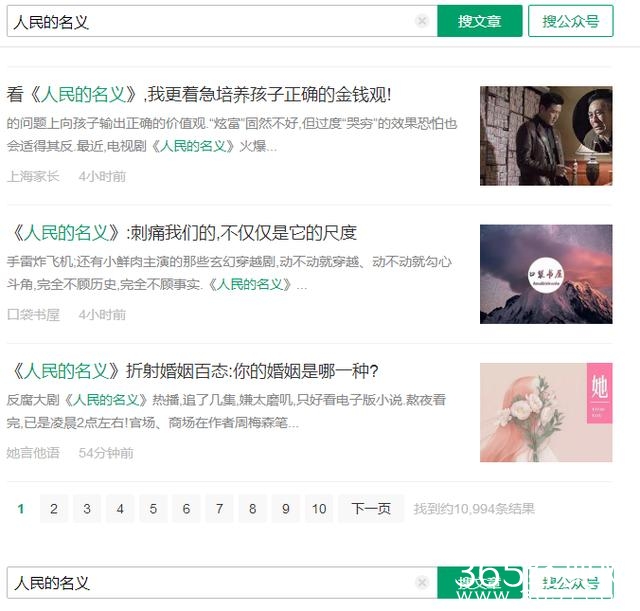Visit the 上海家长 account
This screenshot has width=640, height=611.
(x=33, y=176)
